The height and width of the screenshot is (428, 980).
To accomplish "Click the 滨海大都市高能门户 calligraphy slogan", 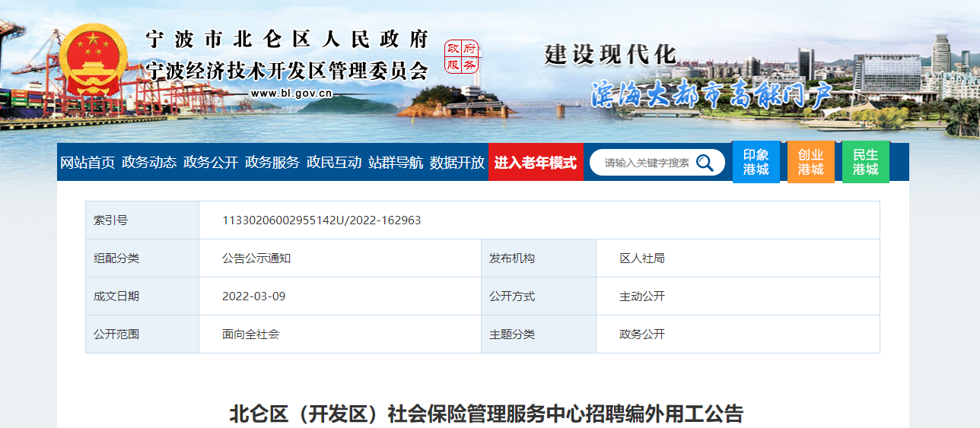I will pyautogui.click(x=712, y=94).
